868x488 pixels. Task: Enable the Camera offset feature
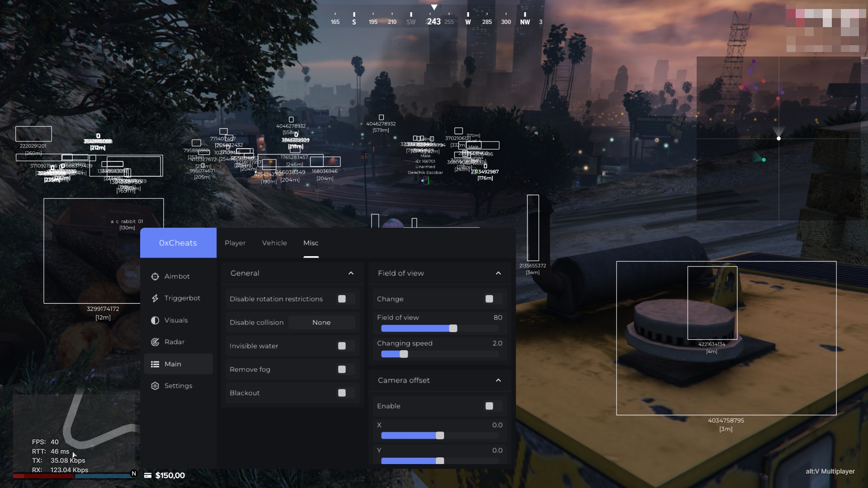click(x=490, y=406)
